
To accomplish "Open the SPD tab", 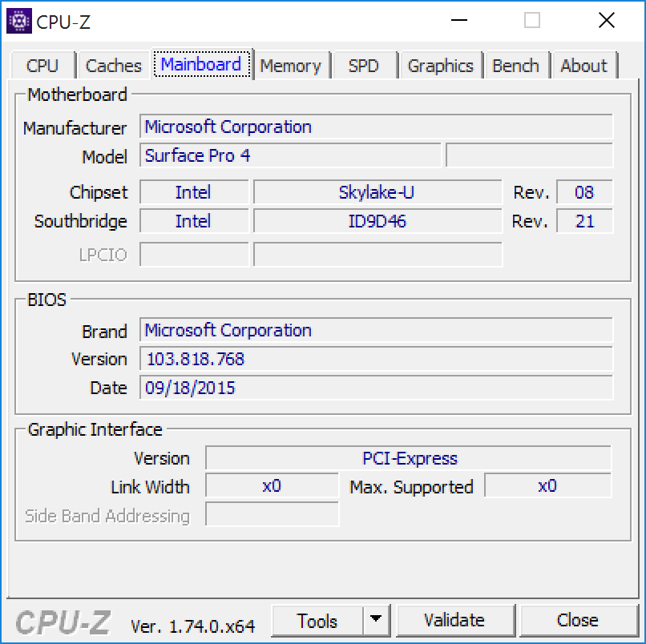I will 363,66.
